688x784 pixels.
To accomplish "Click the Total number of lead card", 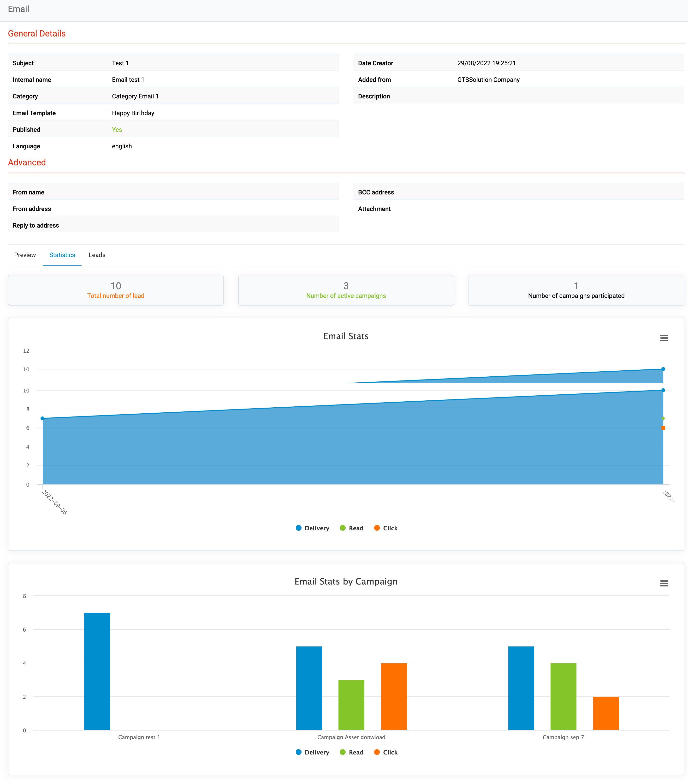I will pos(116,290).
